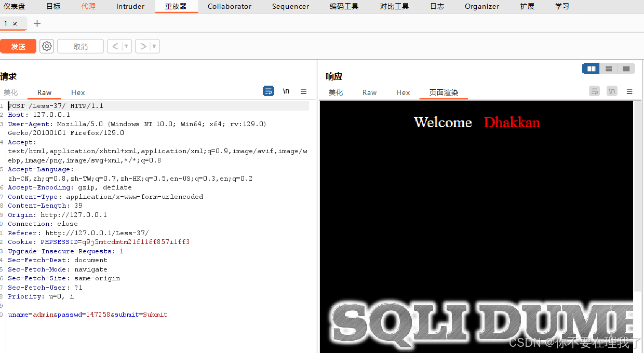
Task: Click the Sec-Fetch-Site: same-origin header
Action: point(64,278)
